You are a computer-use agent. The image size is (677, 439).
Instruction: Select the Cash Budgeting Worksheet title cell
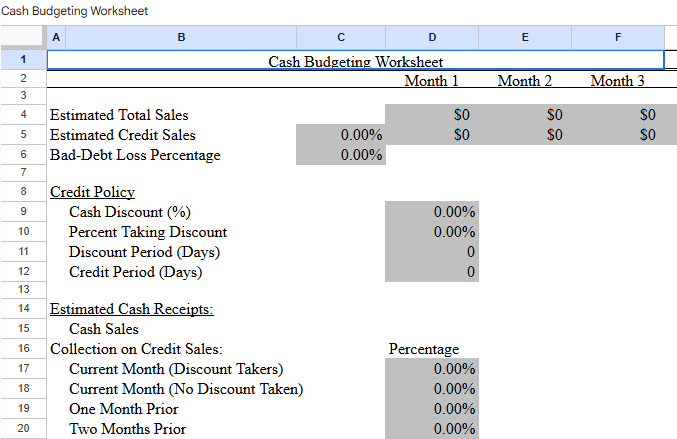[x=355, y=61]
